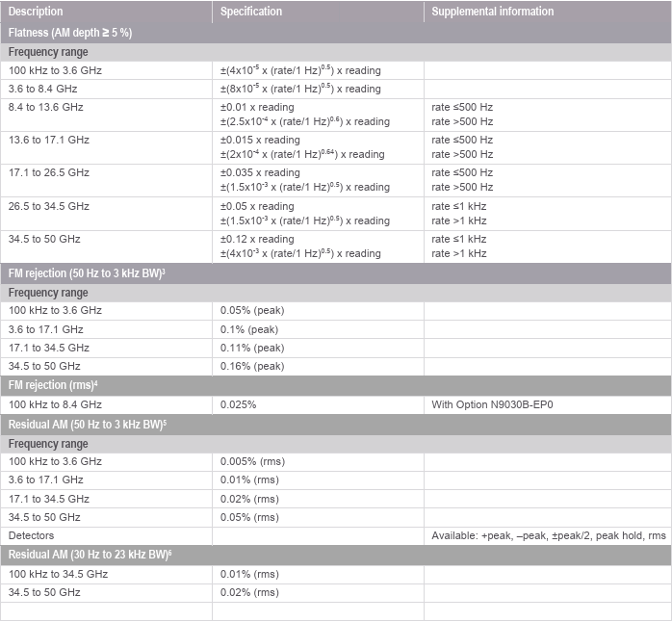
Task: Click the 26.5 to 34.5 GHz row label
Action: pyautogui.click(x=49, y=206)
